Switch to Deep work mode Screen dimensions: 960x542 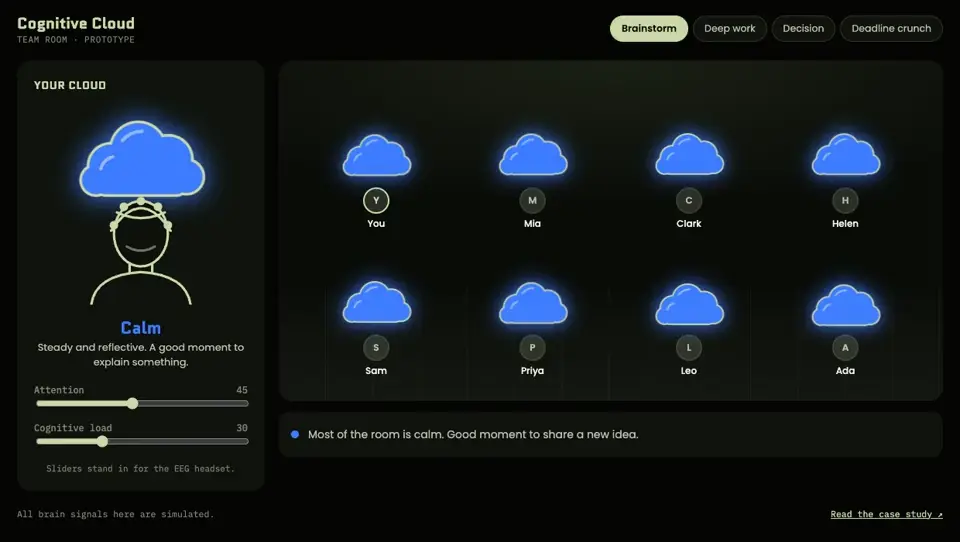[730, 29]
